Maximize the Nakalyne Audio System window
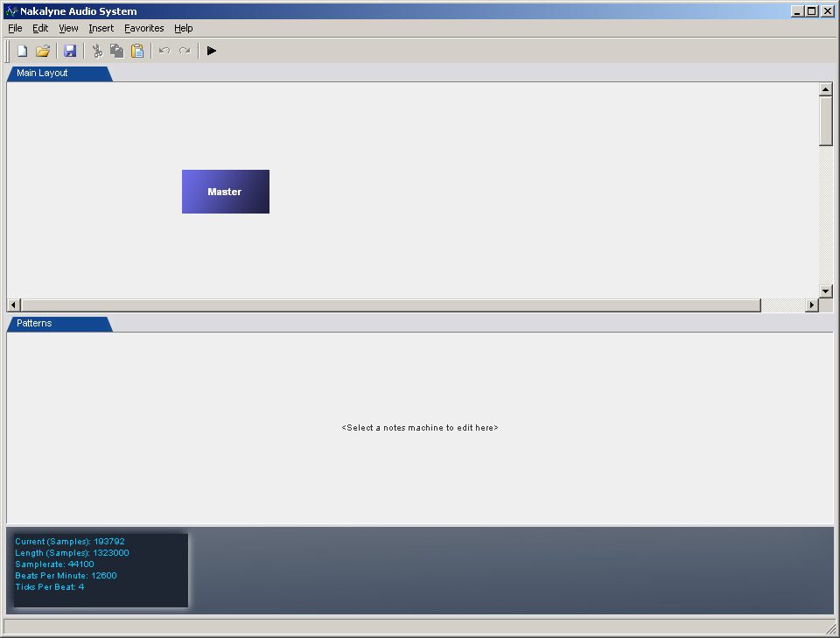This screenshot has height=638, width=840. pyautogui.click(x=812, y=11)
